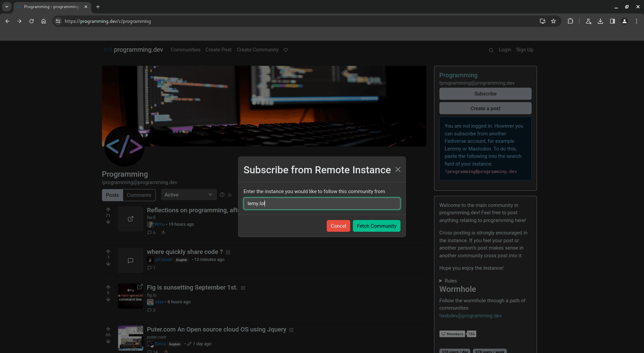Click the heart donate icon in navbar
This screenshot has width=644, height=353.
pyautogui.click(x=285, y=50)
